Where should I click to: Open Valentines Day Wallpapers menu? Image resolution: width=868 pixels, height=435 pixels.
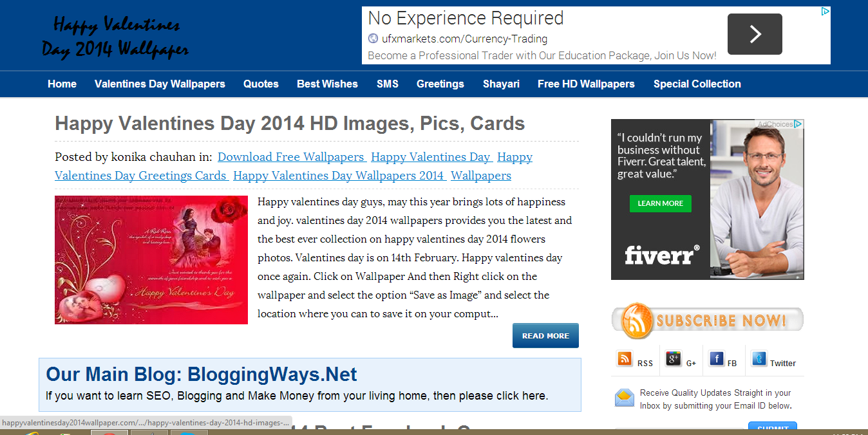[160, 84]
